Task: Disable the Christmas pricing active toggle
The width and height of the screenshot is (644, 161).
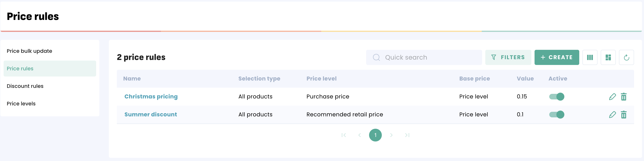Action: point(557,97)
